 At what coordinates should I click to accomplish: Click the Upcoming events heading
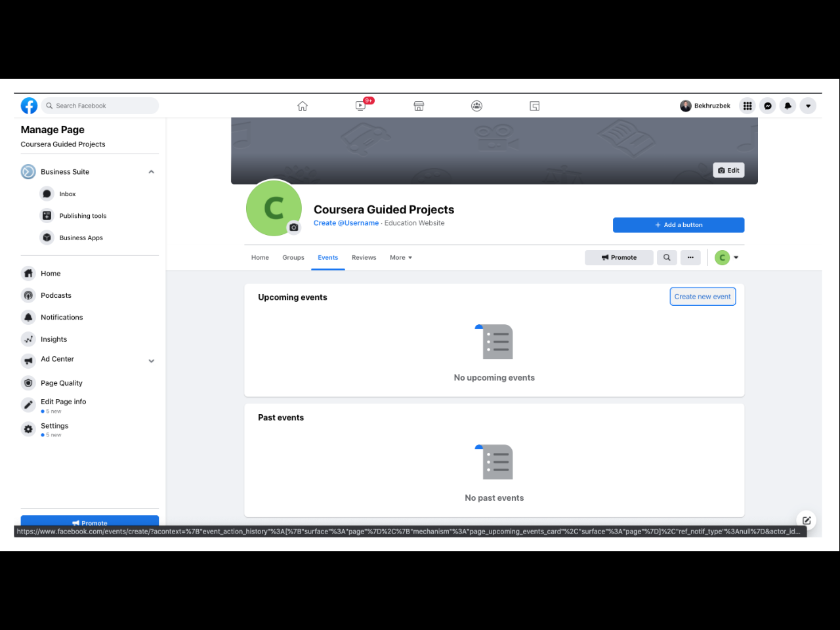[x=293, y=297]
